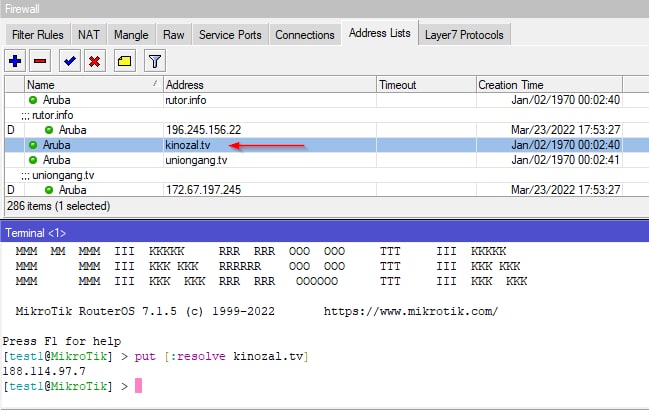This screenshot has width=649, height=410.
Task: Click the D flag of 172.67.197.245 row
Action: tap(11, 190)
